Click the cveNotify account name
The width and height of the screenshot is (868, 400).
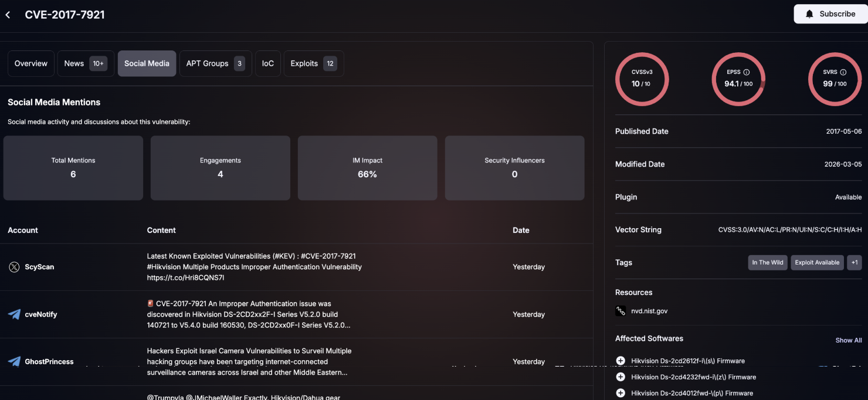[41, 314]
